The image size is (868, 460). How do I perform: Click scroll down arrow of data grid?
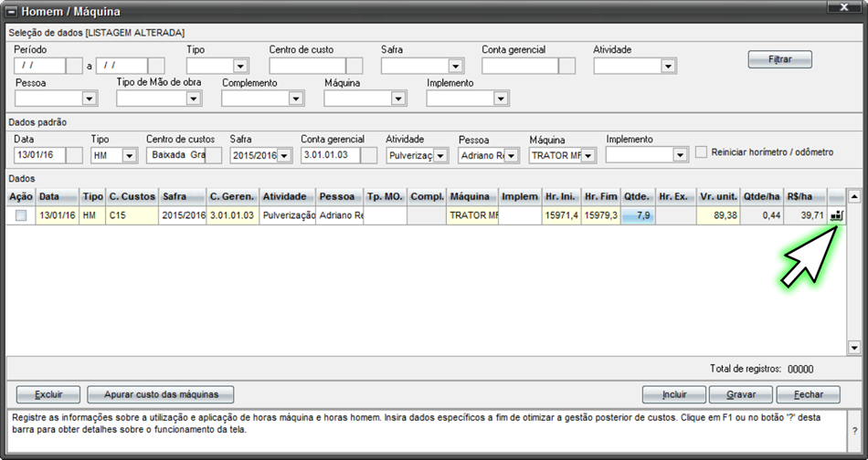coord(854,348)
